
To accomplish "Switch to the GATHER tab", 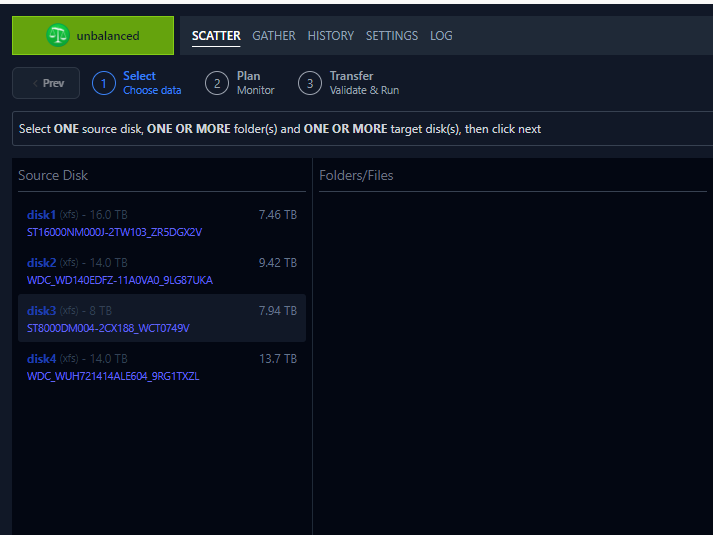I will tap(274, 36).
